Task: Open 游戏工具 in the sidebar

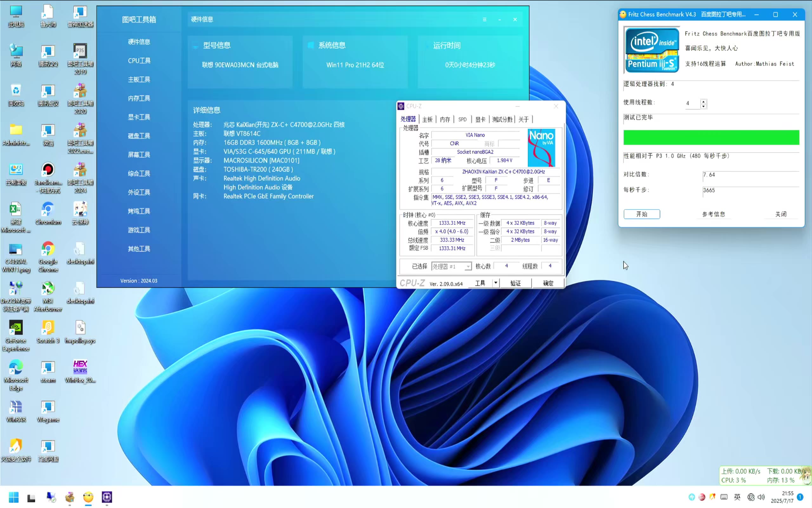Action: pyautogui.click(x=139, y=230)
